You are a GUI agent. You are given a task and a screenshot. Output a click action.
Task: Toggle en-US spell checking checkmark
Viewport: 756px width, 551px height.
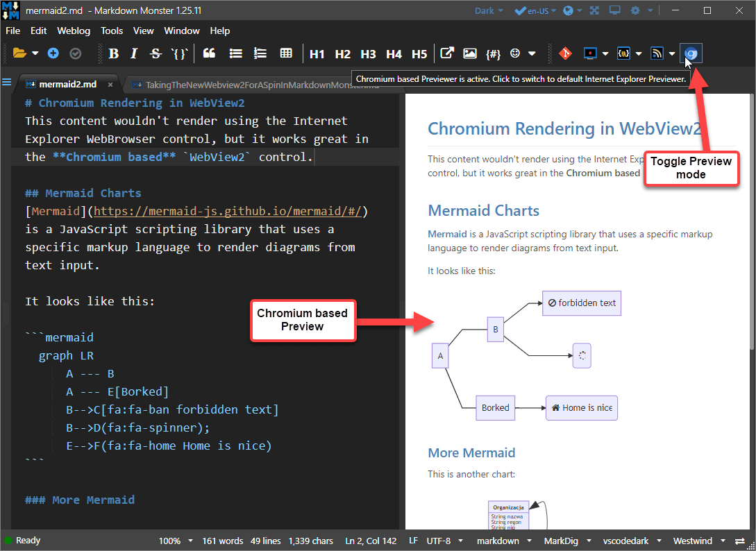pyautogui.click(x=520, y=10)
